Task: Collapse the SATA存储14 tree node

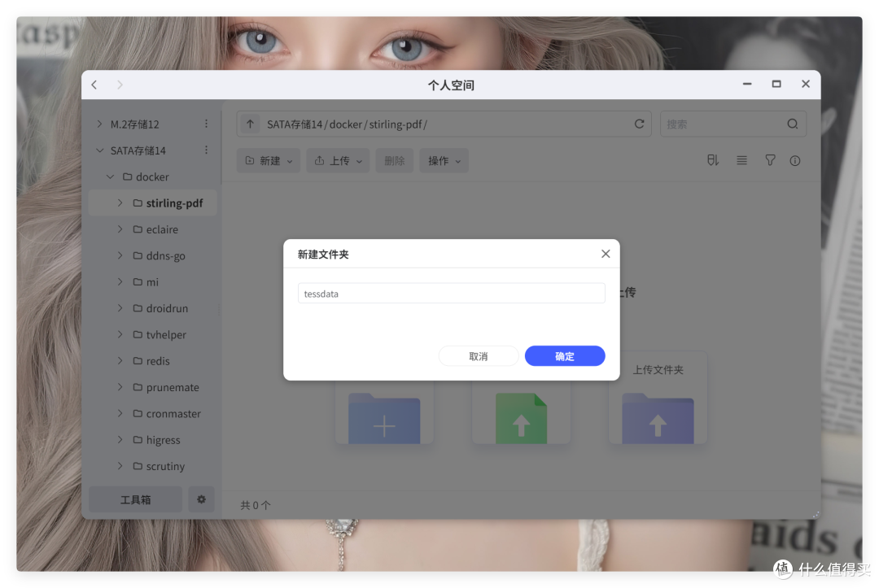Action: [x=100, y=150]
